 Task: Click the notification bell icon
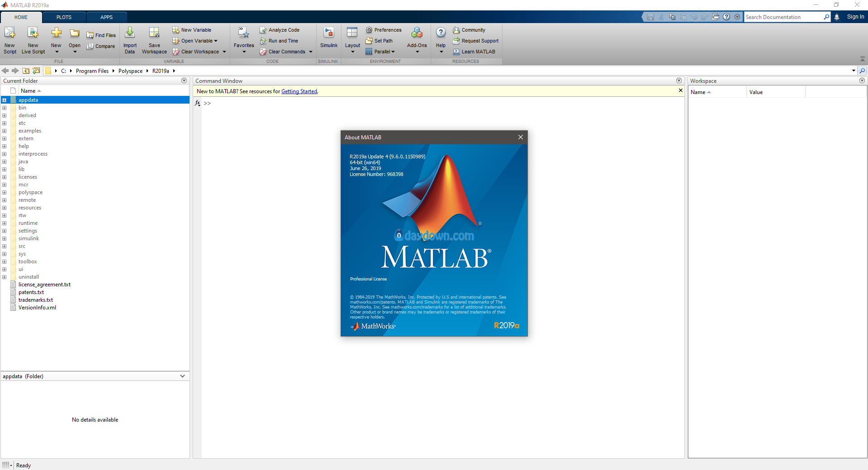[x=837, y=17]
